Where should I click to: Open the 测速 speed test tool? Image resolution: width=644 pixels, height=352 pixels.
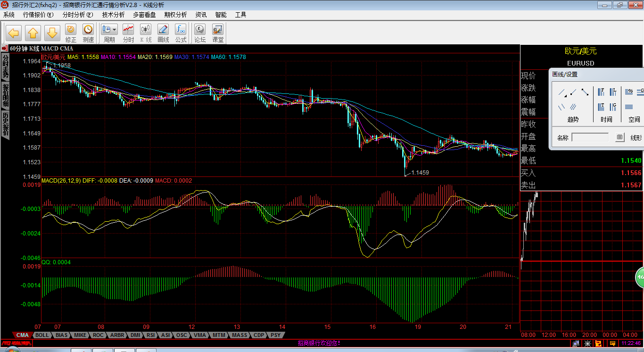pos(88,33)
